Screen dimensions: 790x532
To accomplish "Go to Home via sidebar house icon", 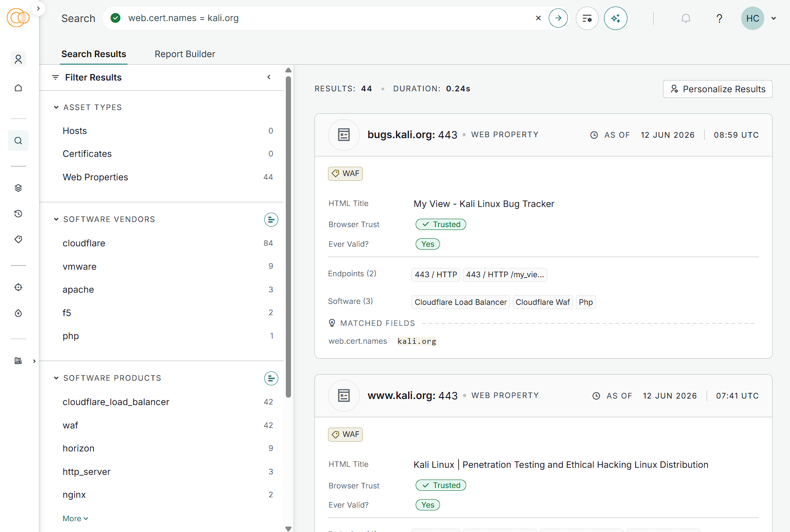I will [x=18, y=88].
